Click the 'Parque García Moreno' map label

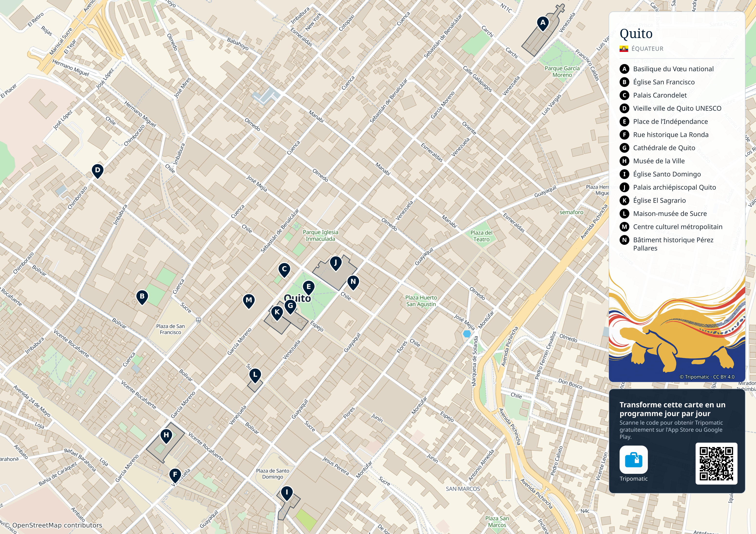click(562, 71)
